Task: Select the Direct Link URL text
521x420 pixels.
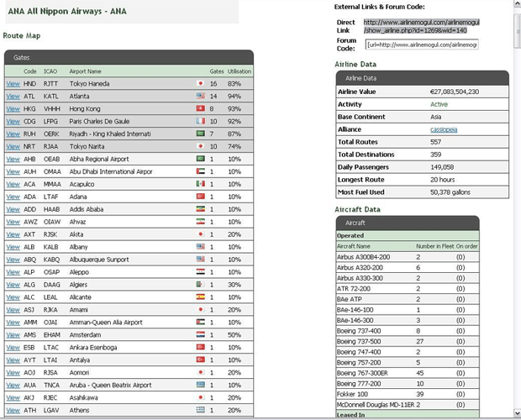Action: coord(421,26)
